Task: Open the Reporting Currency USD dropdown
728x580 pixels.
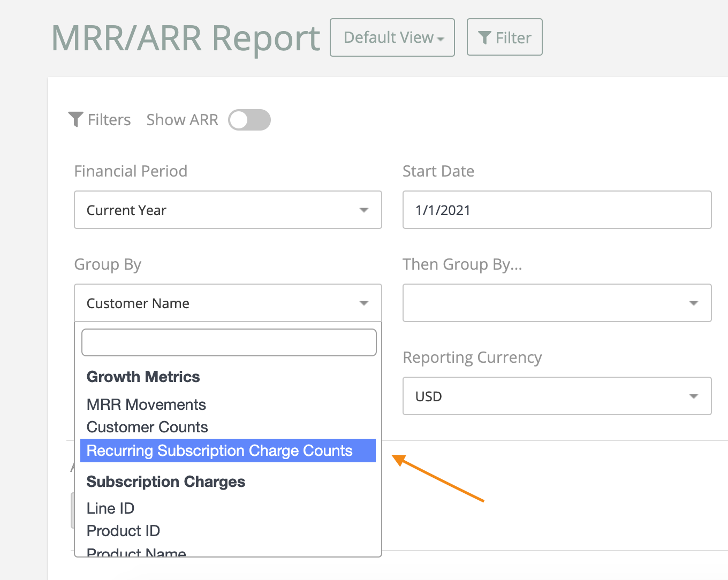Action: [x=557, y=396]
